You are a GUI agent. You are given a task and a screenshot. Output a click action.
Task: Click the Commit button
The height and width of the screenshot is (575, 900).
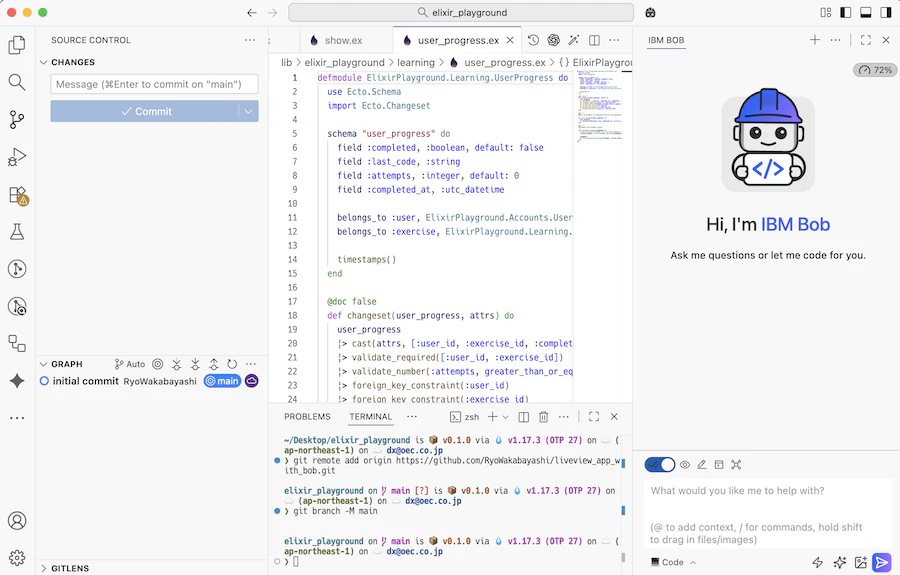coord(145,111)
